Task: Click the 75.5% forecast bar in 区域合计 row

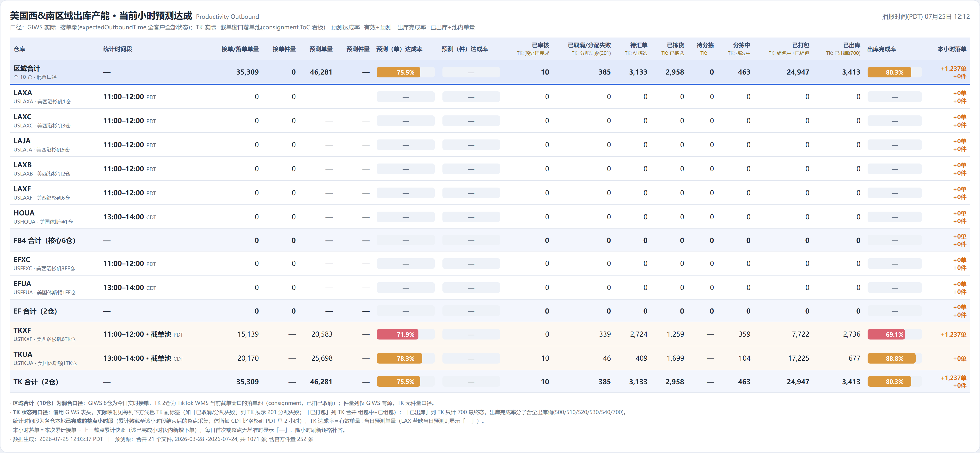Action: pyautogui.click(x=398, y=72)
